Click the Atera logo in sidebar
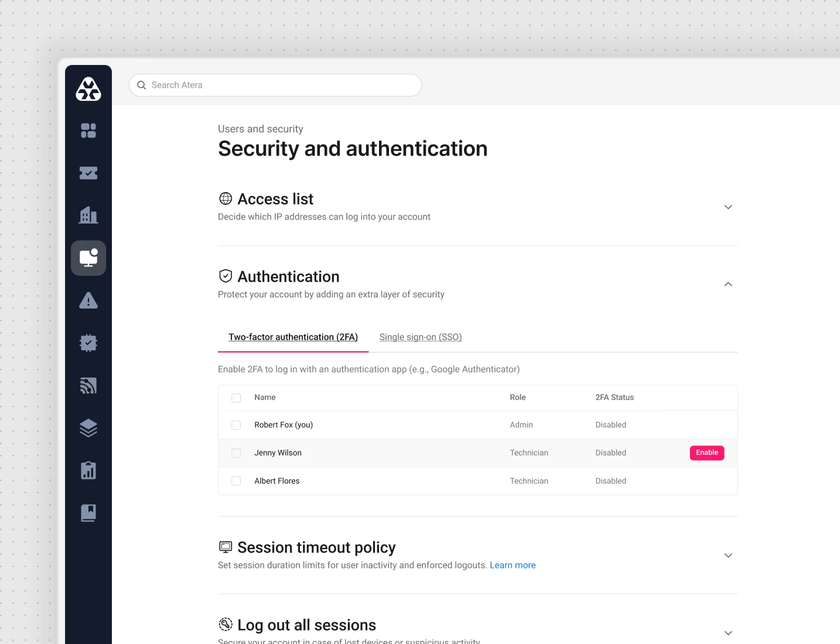Screen dimensions: 840x644 (88, 89)
